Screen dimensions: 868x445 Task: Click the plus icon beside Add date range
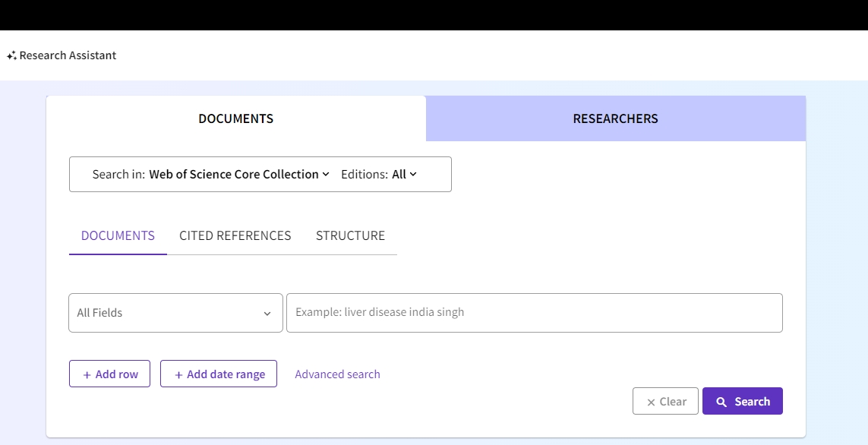pos(178,375)
